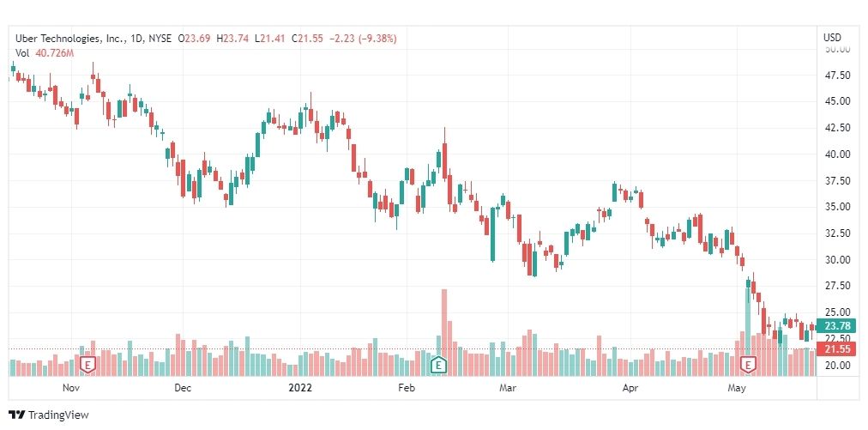Click the USD currency label
868x430 pixels.
(x=832, y=38)
